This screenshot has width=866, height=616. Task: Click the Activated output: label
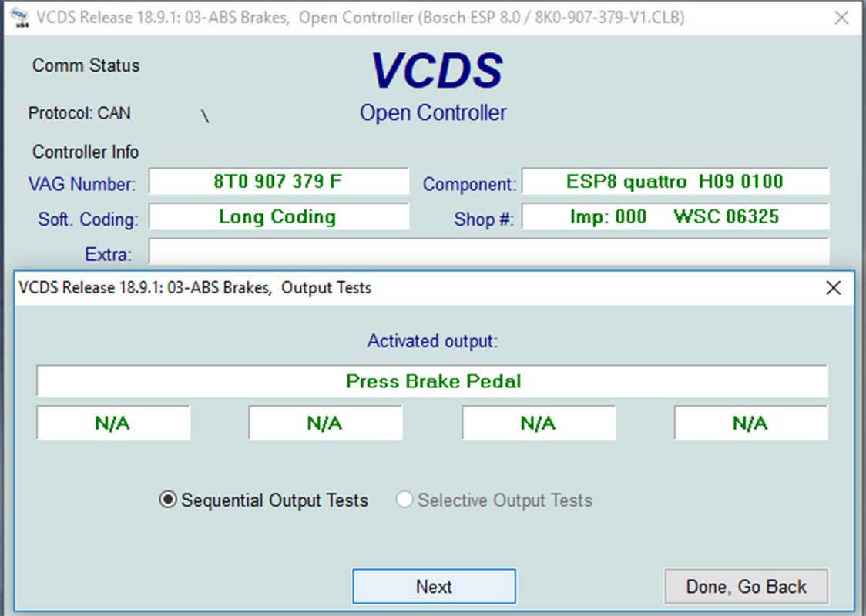click(432, 341)
